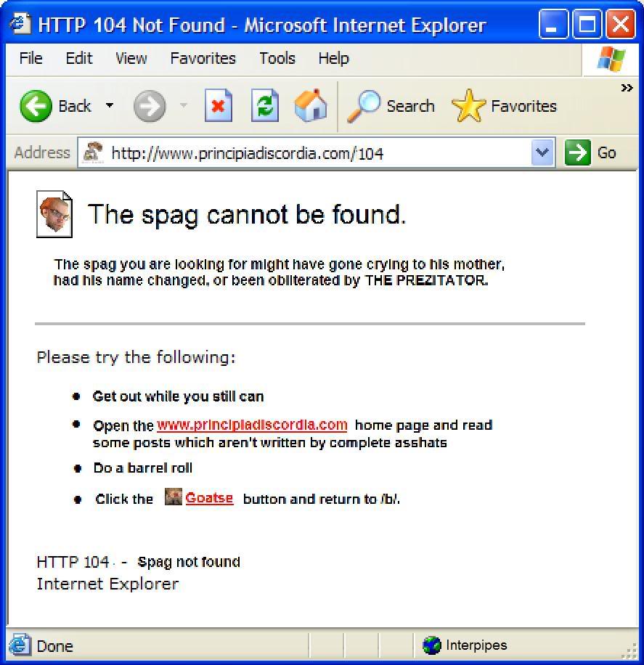Stop loading with the red X icon

coord(219,105)
